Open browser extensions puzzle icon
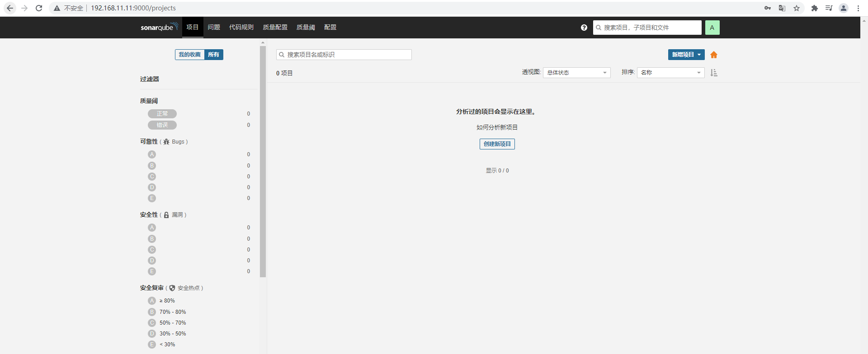This screenshot has height=354, width=868. click(x=815, y=8)
